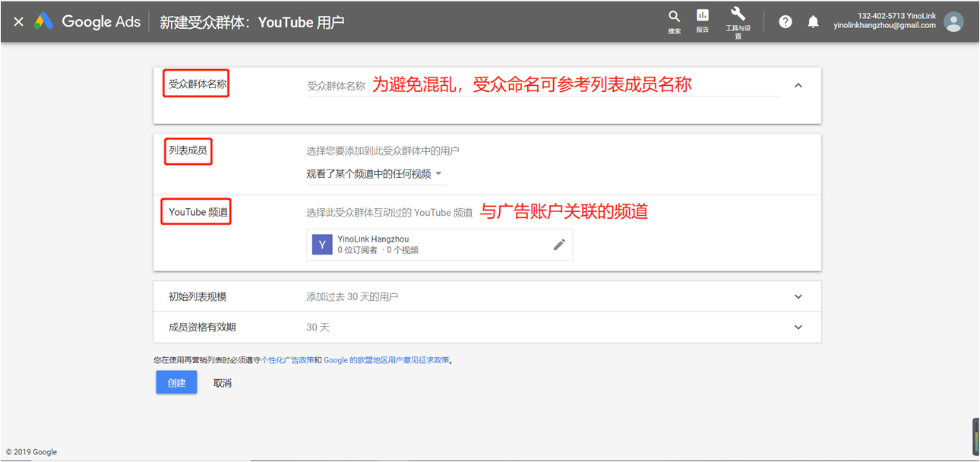980x462 pixels.
Task: Open 观看了某个频道中的任何视频 dropdown
Action: (x=375, y=174)
